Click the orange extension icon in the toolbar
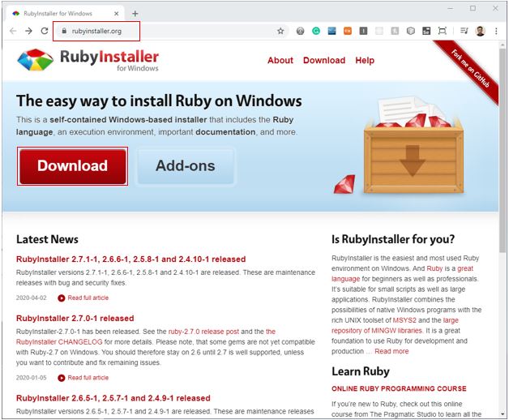509x420 pixels. (348, 31)
